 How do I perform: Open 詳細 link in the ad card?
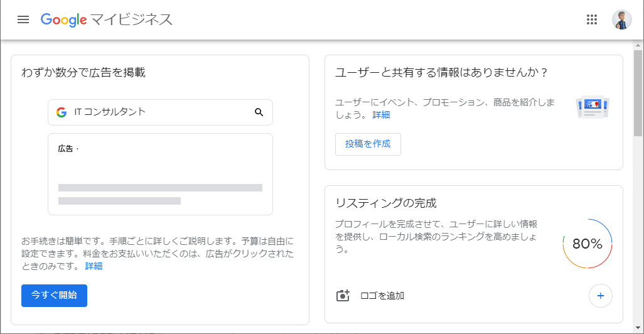94,266
